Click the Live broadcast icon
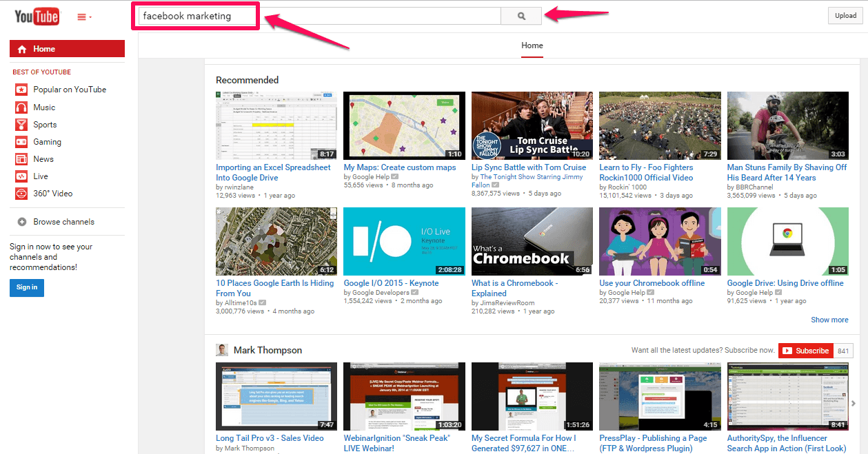Viewport: 868px width, 454px height. point(21,176)
